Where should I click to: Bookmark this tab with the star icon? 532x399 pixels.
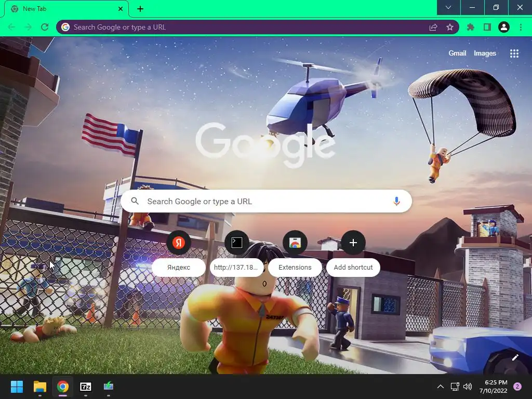tap(450, 27)
